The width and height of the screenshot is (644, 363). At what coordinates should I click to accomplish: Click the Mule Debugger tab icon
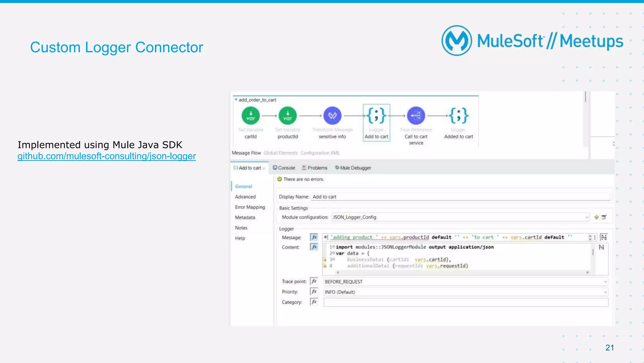pyautogui.click(x=337, y=168)
